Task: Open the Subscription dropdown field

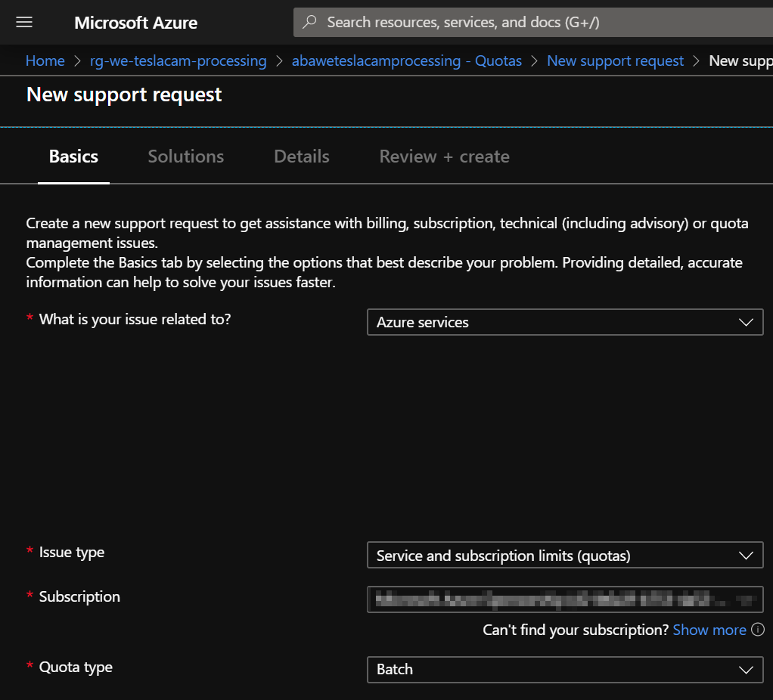Action: (565, 599)
